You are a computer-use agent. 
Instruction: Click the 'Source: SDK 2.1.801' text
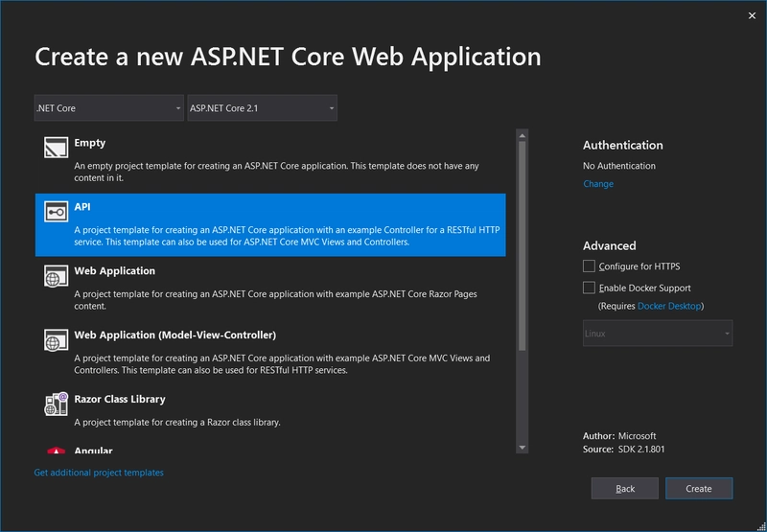(624, 449)
